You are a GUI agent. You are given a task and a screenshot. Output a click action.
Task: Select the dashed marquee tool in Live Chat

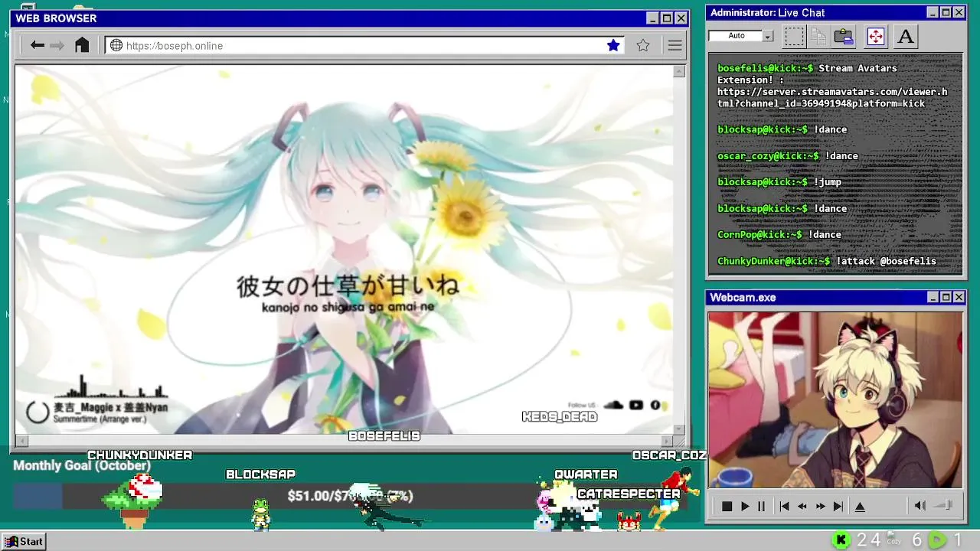795,36
